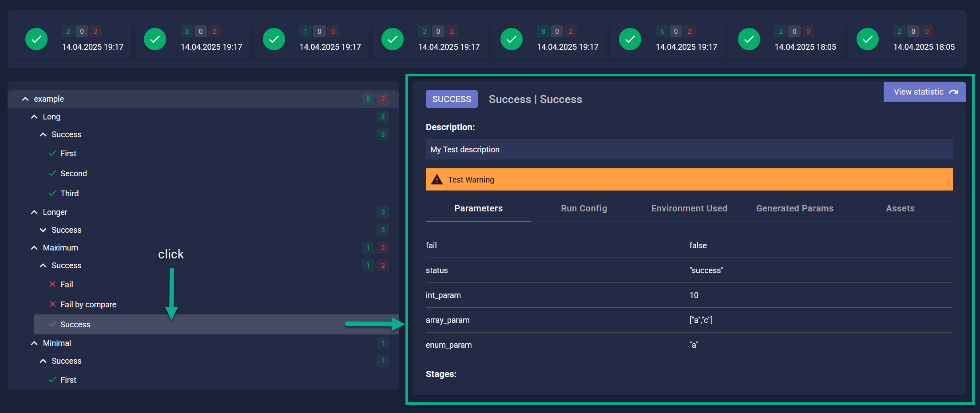The image size is (980, 413).
Task: Switch to the Run Config tab
Action: [583, 208]
